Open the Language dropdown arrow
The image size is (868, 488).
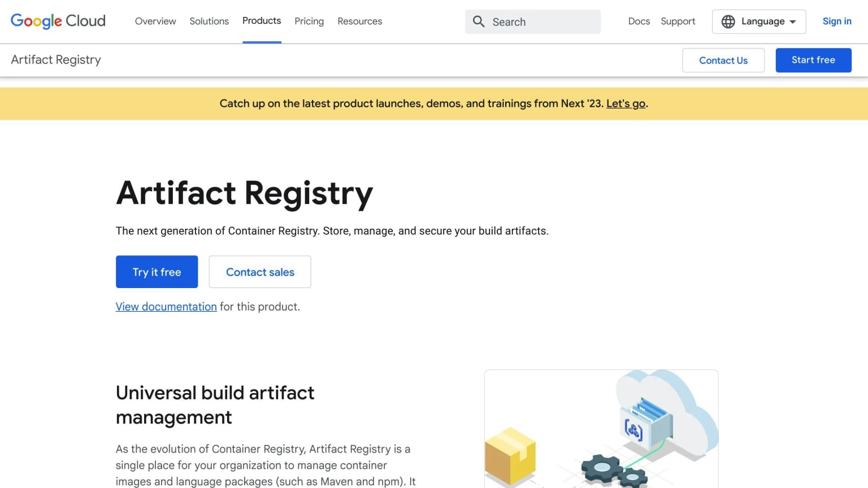(x=793, y=22)
